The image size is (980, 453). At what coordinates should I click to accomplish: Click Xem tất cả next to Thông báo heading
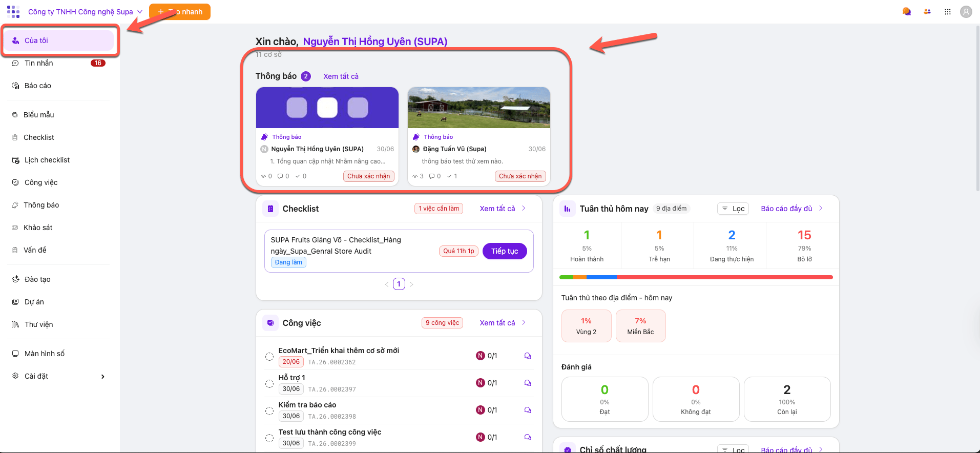pos(341,76)
